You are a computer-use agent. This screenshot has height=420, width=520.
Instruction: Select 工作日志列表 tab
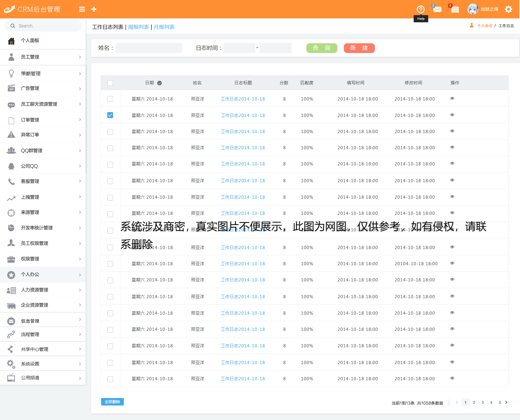tap(108, 27)
